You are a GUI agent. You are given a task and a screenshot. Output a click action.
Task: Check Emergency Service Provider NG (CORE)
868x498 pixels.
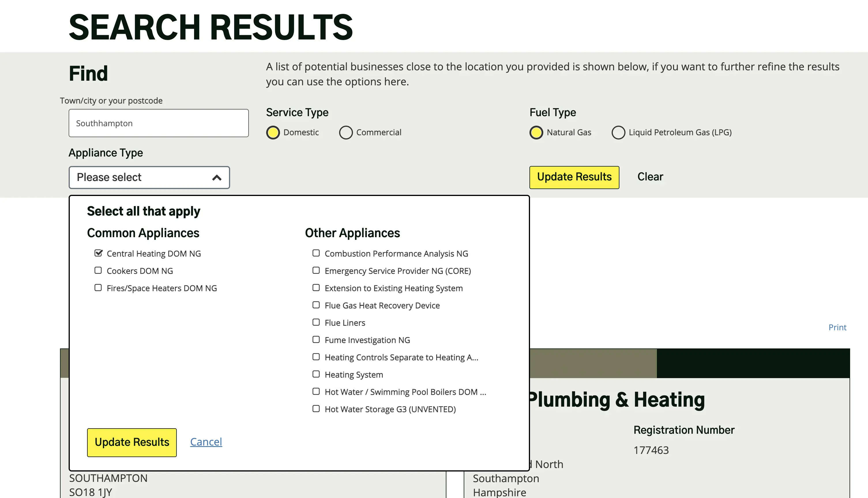316,270
